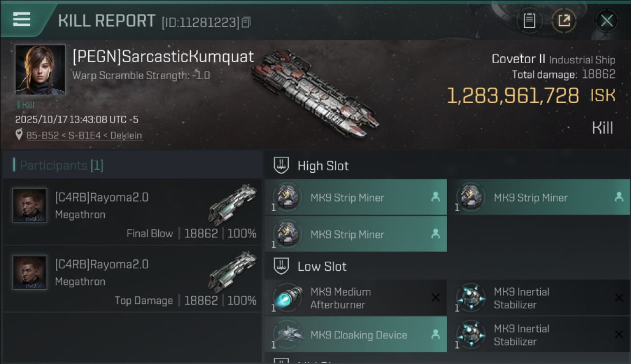Click the share kill report icon
Image resolution: width=631 pixels, height=364 pixels.
point(564,20)
